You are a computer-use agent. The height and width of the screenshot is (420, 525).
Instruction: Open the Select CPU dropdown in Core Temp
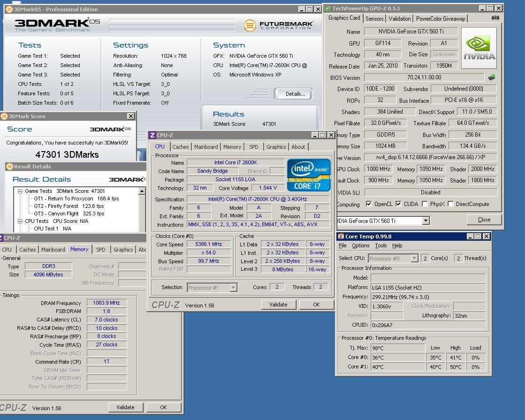click(x=414, y=258)
